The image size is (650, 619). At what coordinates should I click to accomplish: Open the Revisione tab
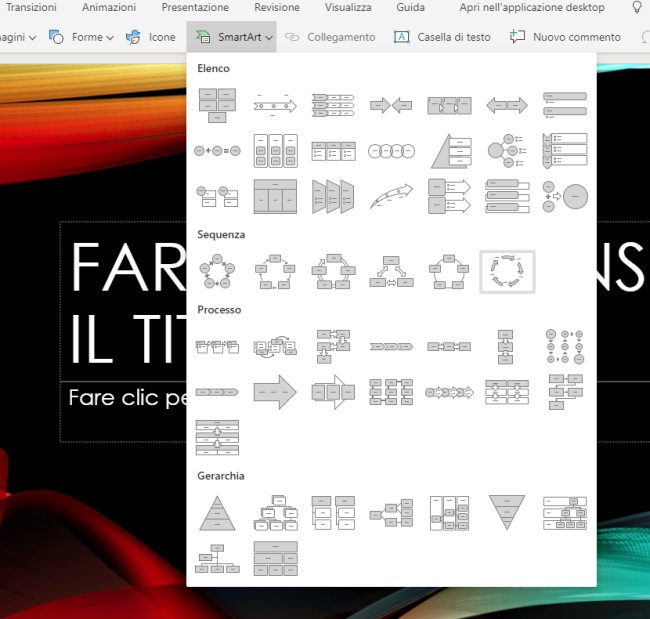point(277,7)
